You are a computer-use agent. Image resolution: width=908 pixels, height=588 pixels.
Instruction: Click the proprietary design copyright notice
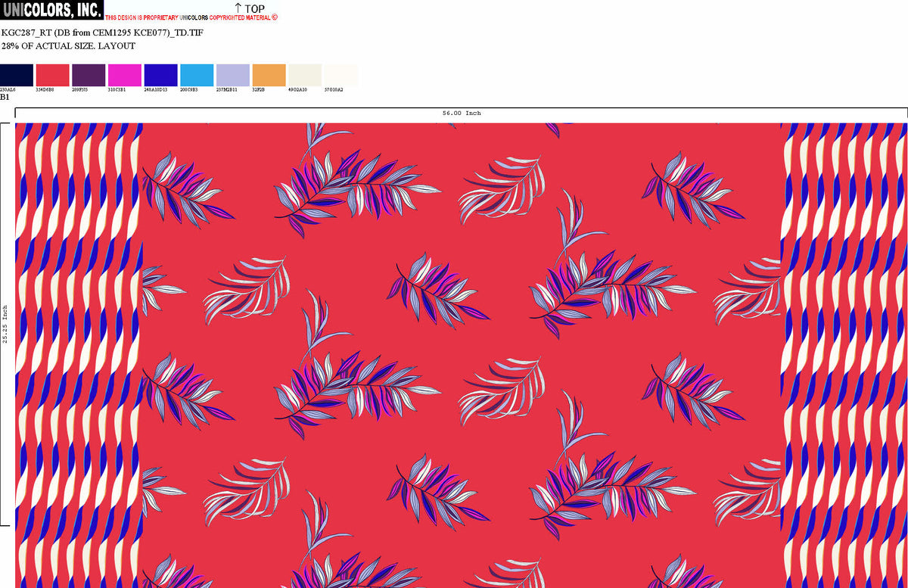pyautogui.click(x=191, y=17)
